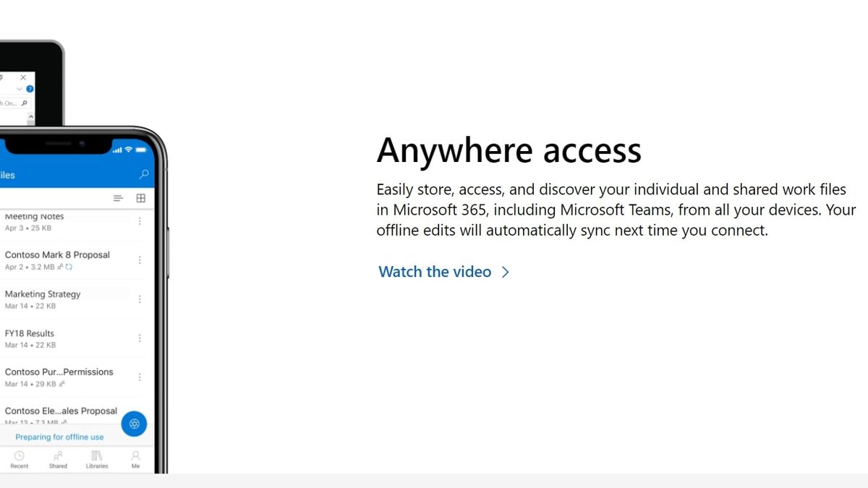Screen dimensions: 868x488
Task: Go to the Libraries tab icon
Action: [x=97, y=460]
